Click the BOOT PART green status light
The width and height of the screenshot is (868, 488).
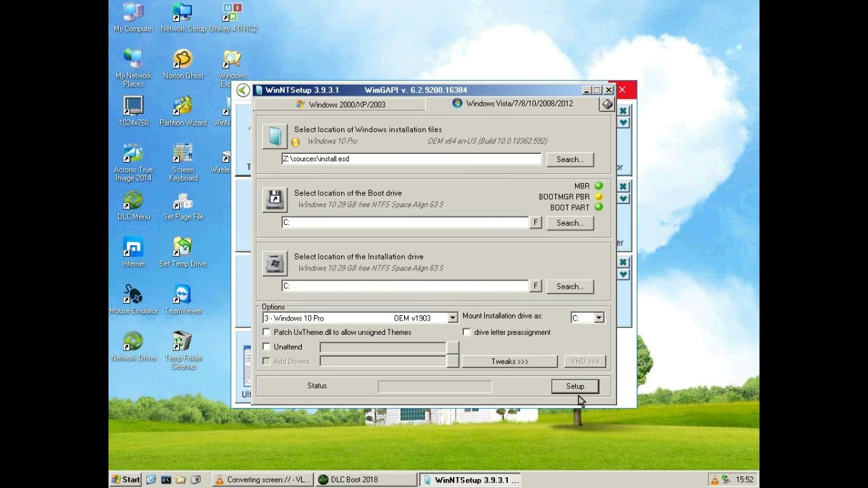(599, 207)
